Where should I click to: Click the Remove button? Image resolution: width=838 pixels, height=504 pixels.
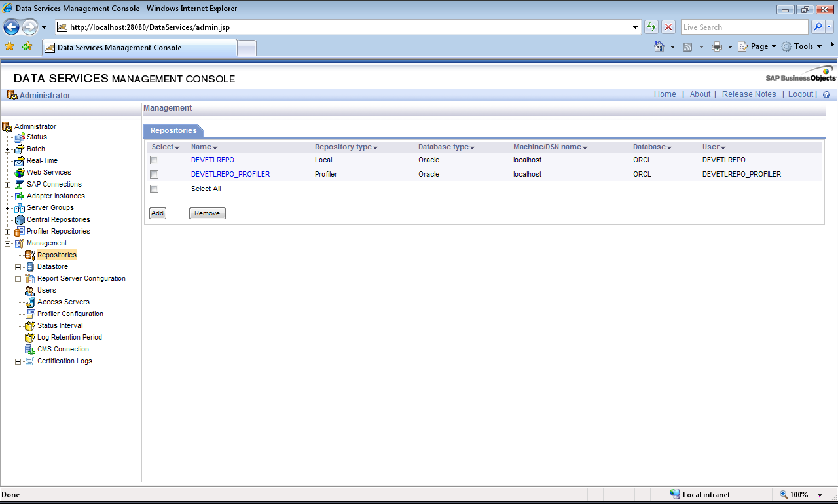coord(208,213)
